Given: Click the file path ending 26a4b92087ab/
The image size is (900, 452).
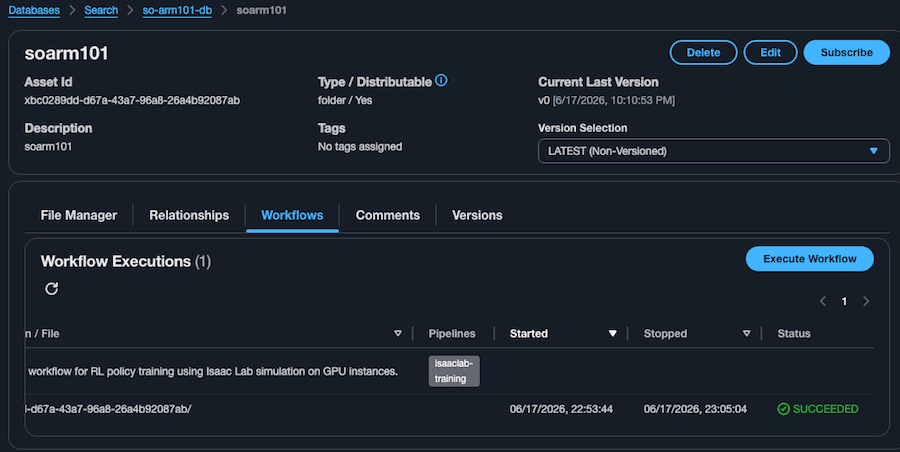Looking at the screenshot, I should [109, 409].
